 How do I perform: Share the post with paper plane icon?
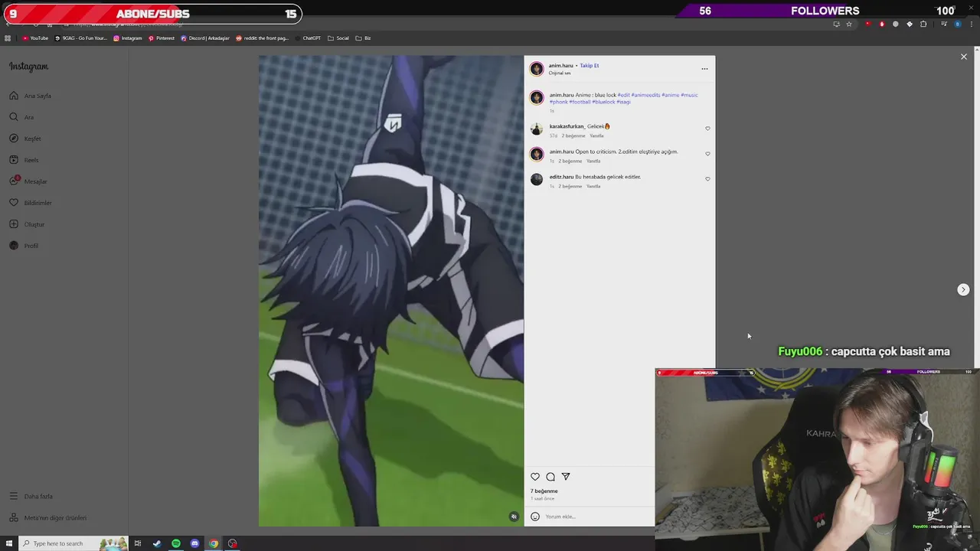coord(566,477)
